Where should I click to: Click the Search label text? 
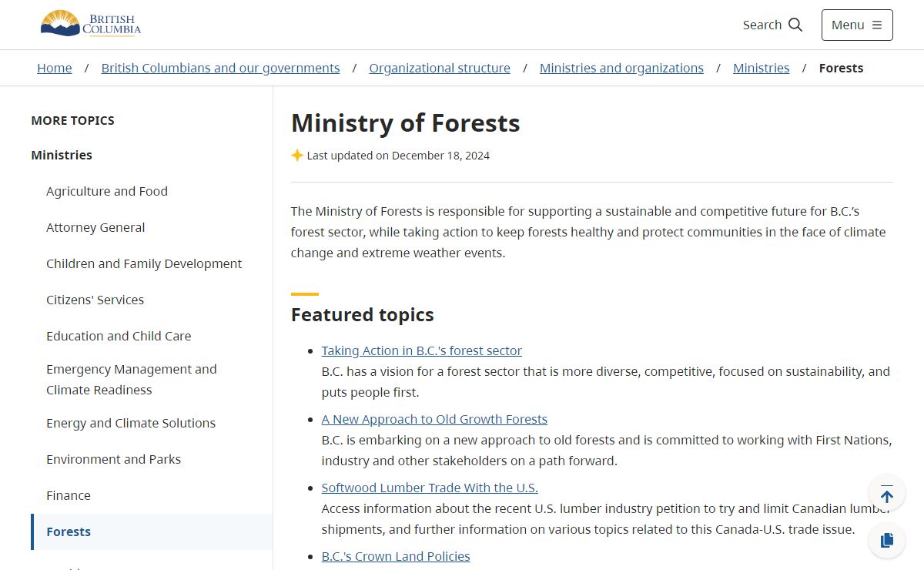[x=762, y=25]
